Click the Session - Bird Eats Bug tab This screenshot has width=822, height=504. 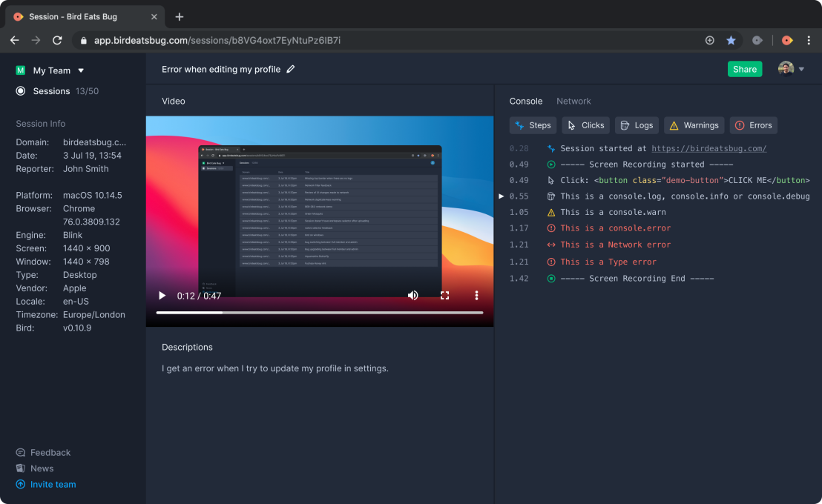[x=85, y=17]
